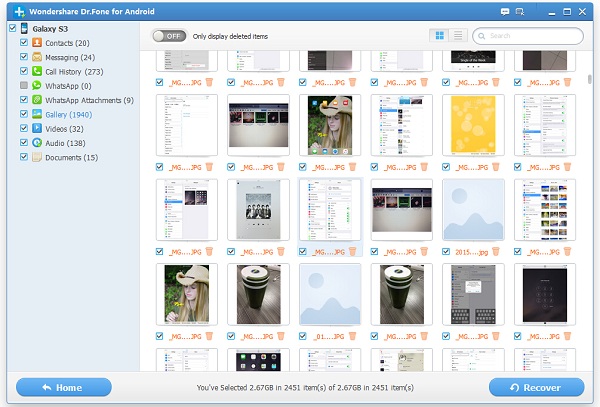
Task: Click the Wondershare plus logo icon
Action: click(19, 11)
